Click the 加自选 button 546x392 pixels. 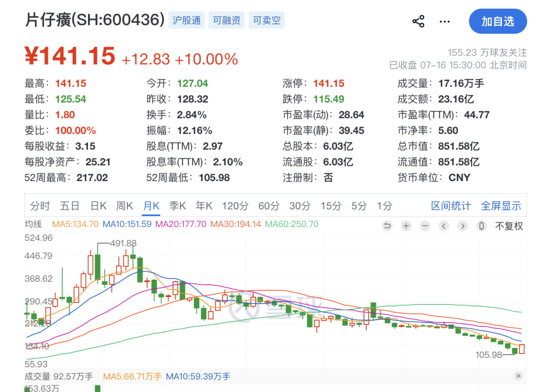tap(498, 21)
